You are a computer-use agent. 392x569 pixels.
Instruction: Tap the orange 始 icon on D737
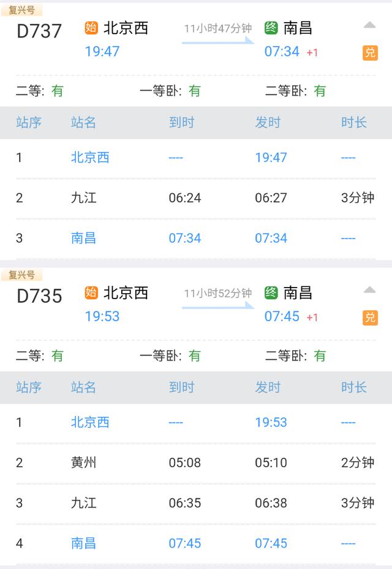click(91, 28)
